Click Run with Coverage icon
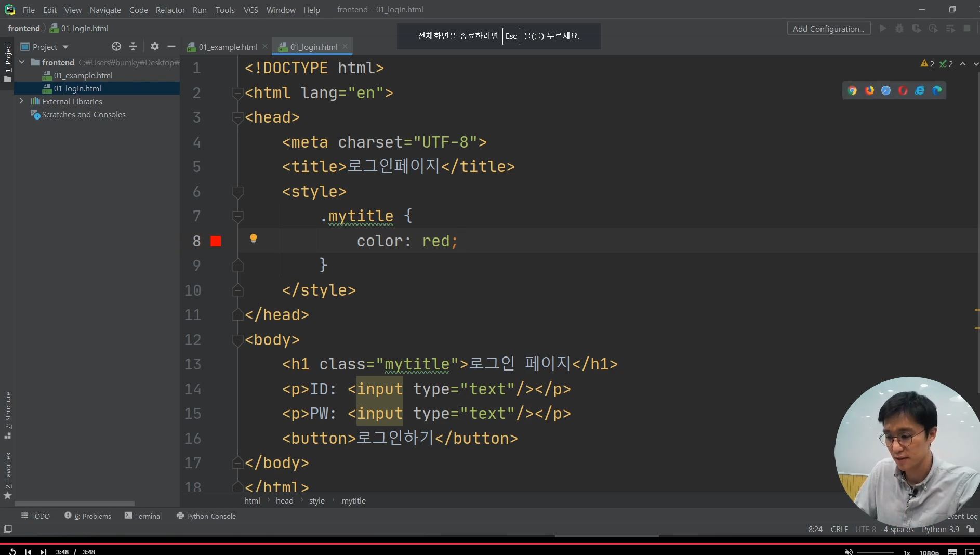This screenshot has height=555, width=980. (917, 29)
